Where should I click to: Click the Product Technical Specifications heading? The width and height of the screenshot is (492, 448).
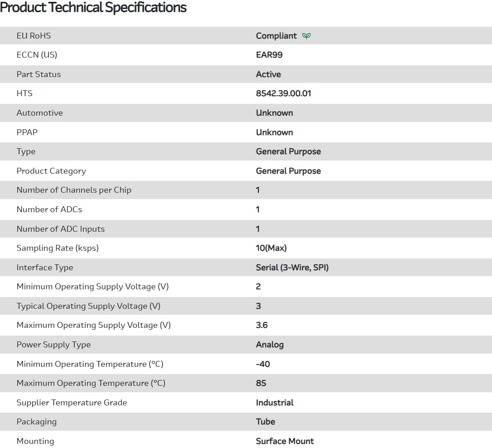tap(93, 8)
